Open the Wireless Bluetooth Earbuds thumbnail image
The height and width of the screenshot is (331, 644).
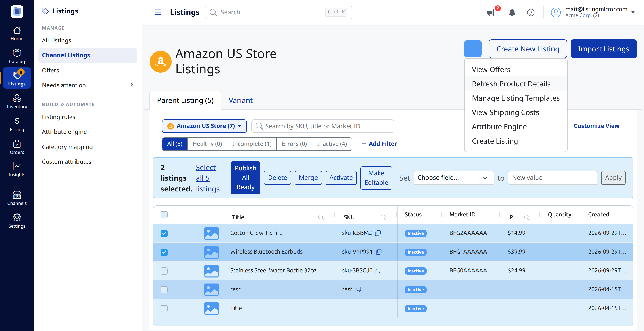pyautogui.click(x=211, y=252)
